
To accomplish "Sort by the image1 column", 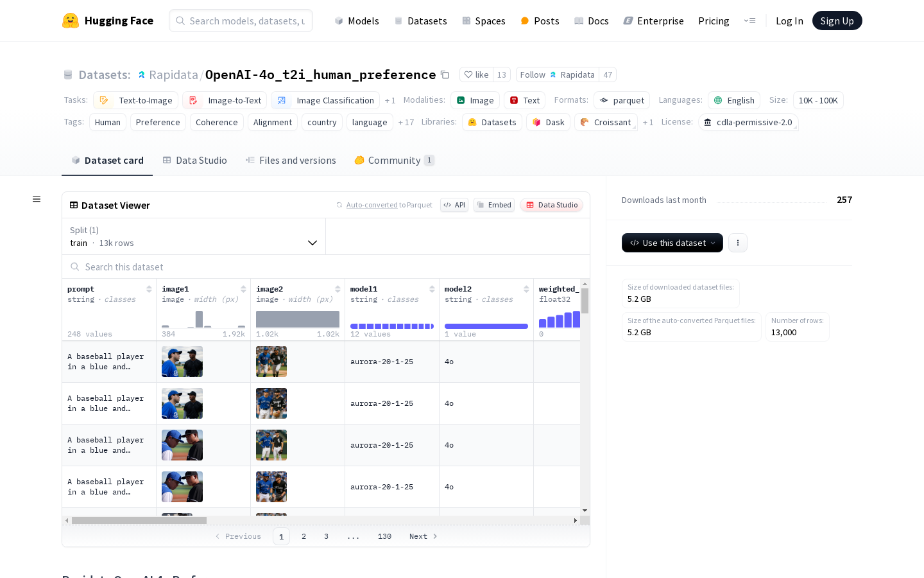I will tap(243, 289).
